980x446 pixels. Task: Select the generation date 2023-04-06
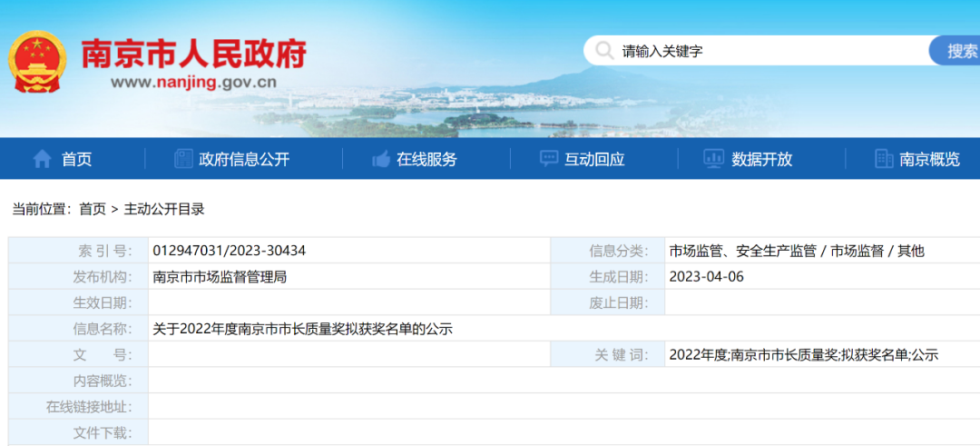(706, 277)
